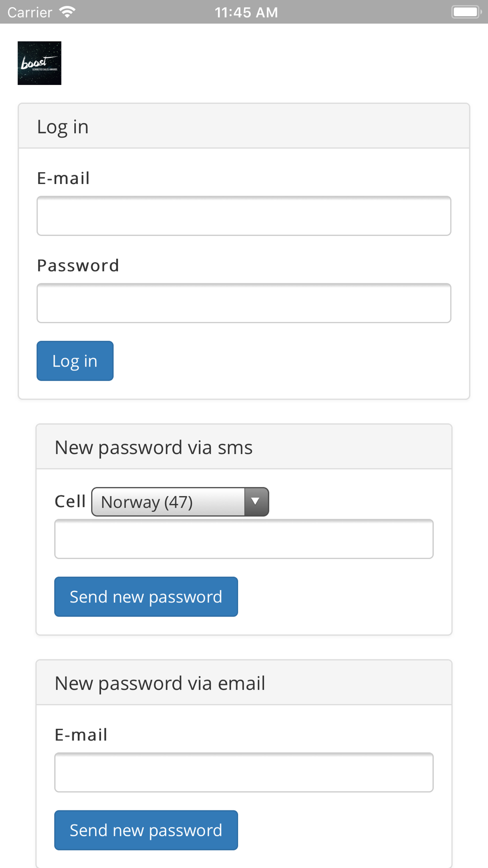The height and width of the screenshot is (868, 488).
Task: Click the Log in panel heading
Action: pos(63,126)
